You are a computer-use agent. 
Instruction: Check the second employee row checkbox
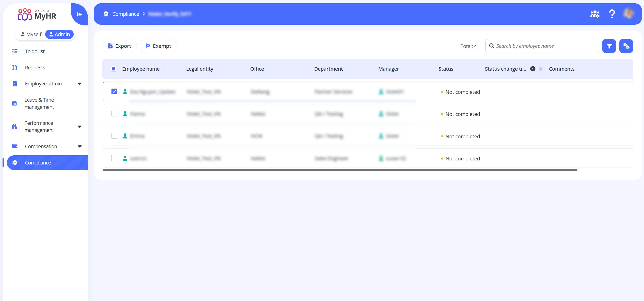click(114, 114)
